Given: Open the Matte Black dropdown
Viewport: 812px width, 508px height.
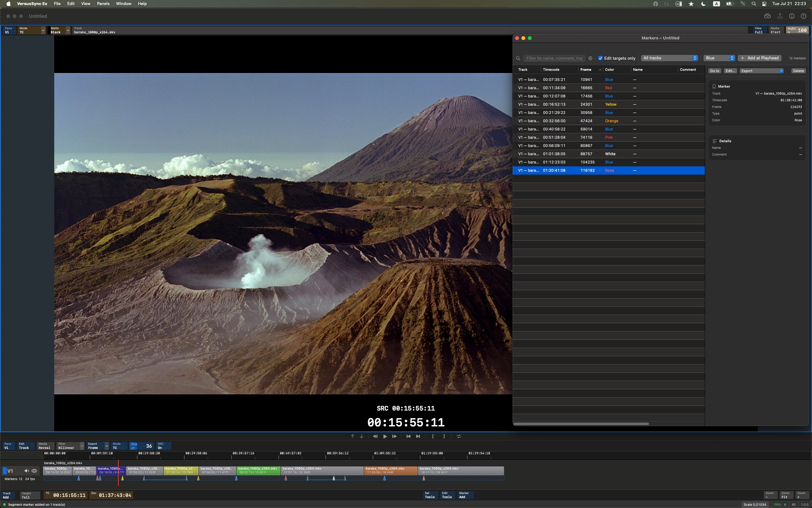Looking at the screenshot, I should coord(59,30).
